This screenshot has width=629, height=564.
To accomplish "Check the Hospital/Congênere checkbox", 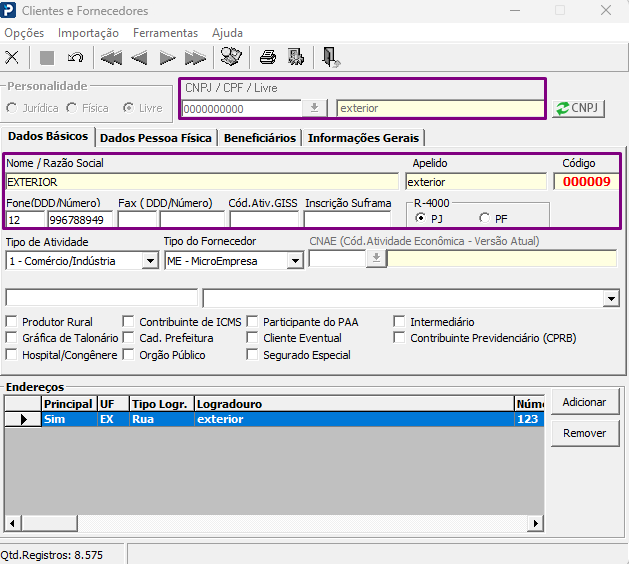I will 11,355.
